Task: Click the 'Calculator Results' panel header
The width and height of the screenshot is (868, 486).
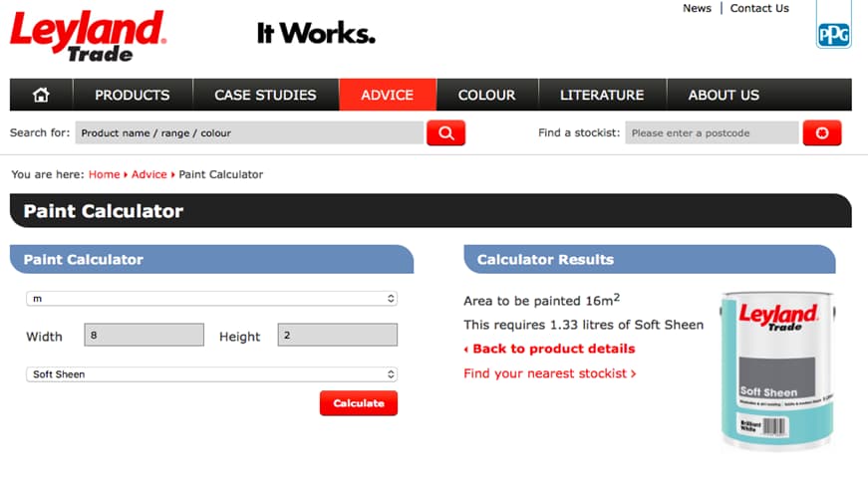Action: 650,259
